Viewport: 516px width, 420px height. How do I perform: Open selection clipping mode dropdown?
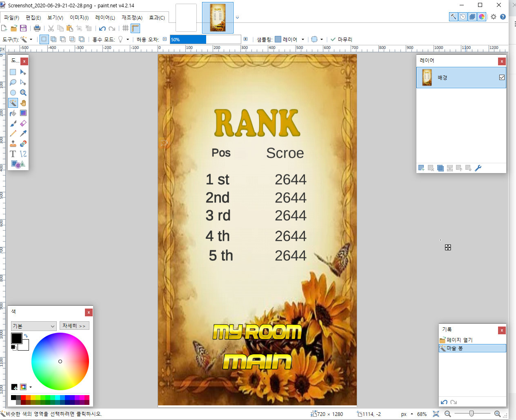tap(317, 39)
